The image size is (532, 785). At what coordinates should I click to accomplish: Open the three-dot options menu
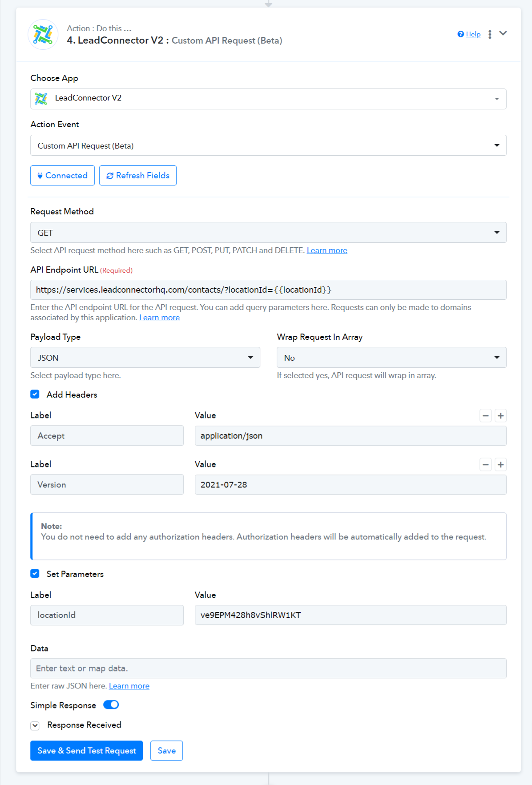pyautogui.click(x=490, y=34)
